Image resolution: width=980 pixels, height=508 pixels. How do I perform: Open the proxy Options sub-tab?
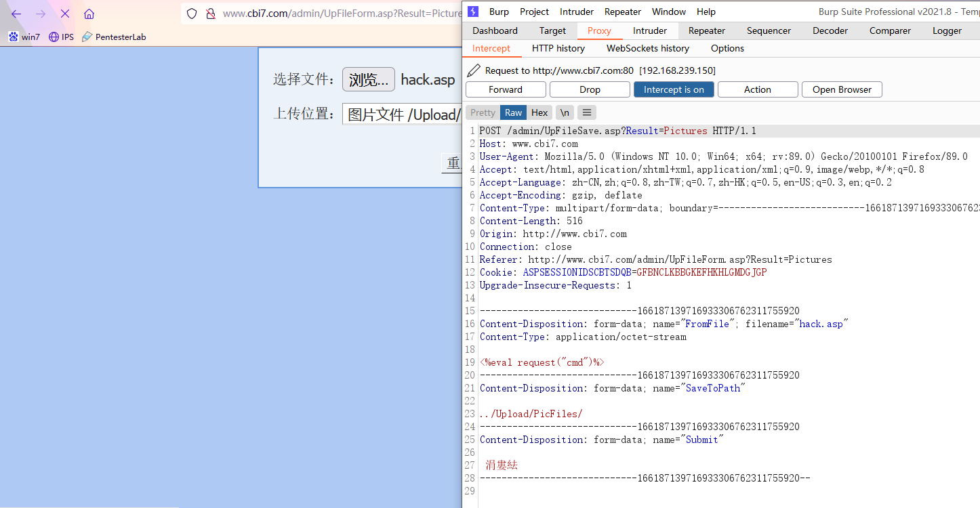[x=727, y=48]
